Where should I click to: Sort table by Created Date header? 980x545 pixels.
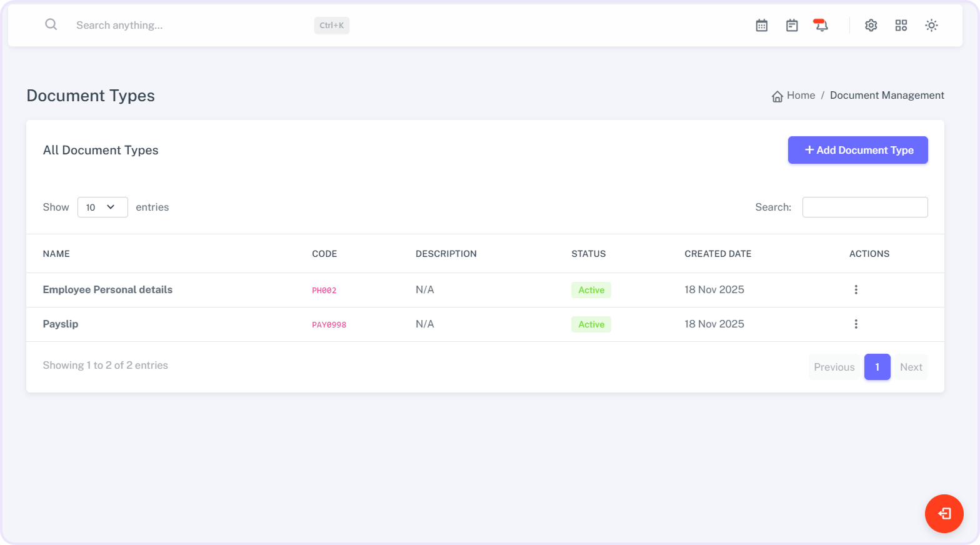[717, 254]
